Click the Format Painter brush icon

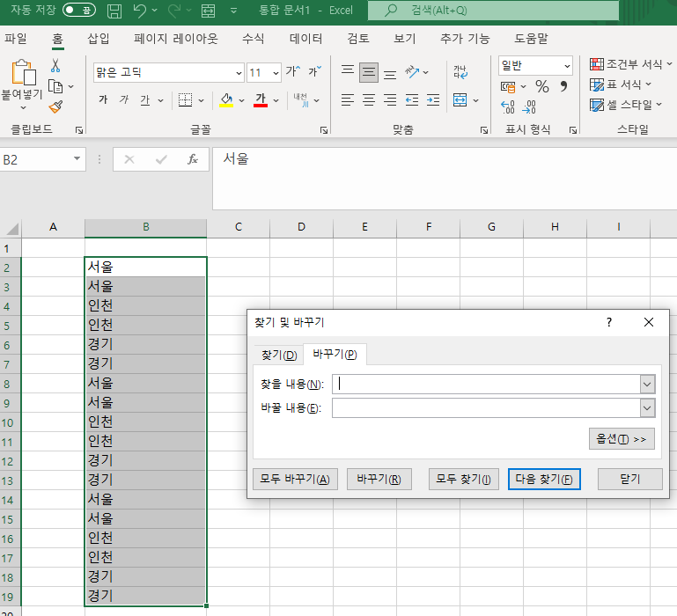pos(55,106)
